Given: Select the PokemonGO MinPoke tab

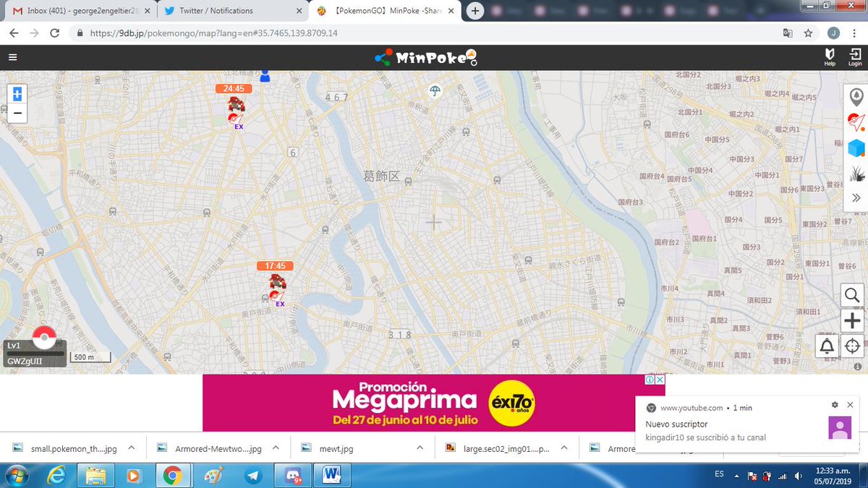Looking at the screenshot, I should pyautogui.click(x=386, y=11).
